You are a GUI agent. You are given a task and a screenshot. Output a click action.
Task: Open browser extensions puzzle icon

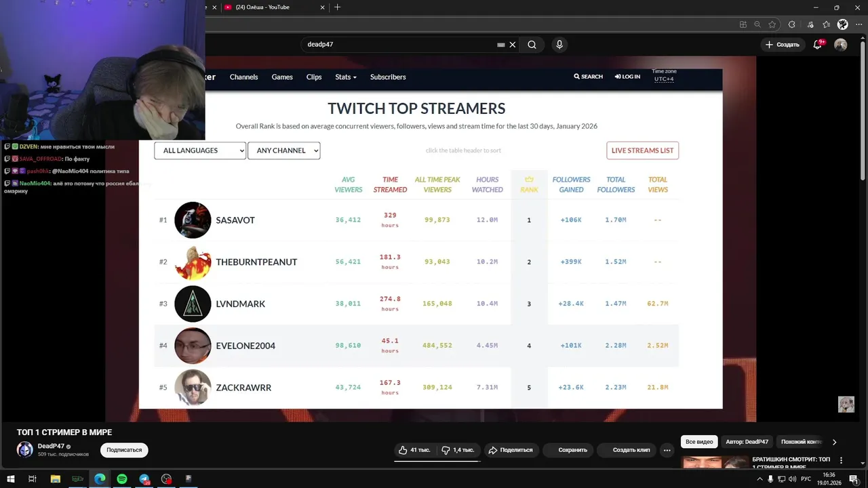(x=791, y=24)
